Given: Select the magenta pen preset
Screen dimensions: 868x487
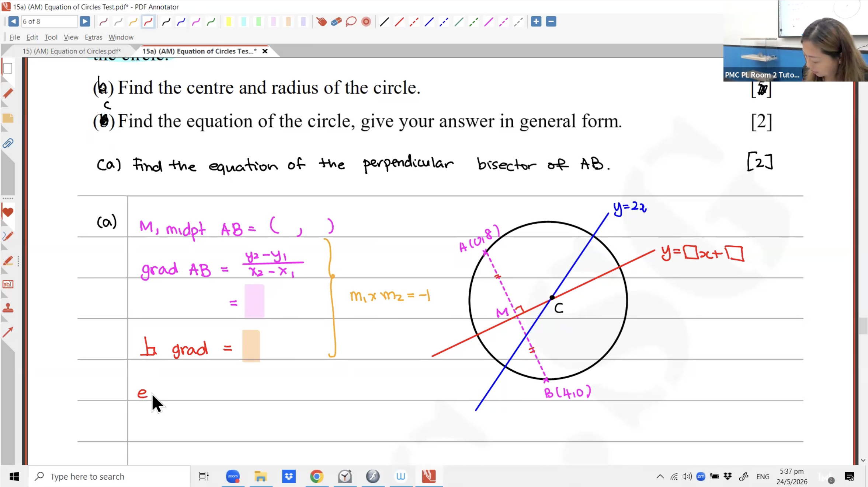Looking at the screenshot, I should [196, 22].
